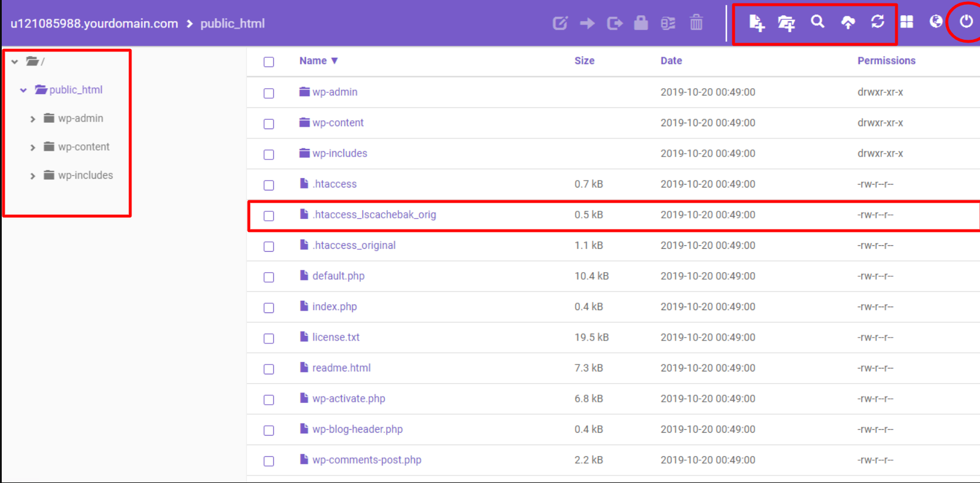Expand wp-includes in the sidebar tree

pyautogui.click(x=33, y=176)
